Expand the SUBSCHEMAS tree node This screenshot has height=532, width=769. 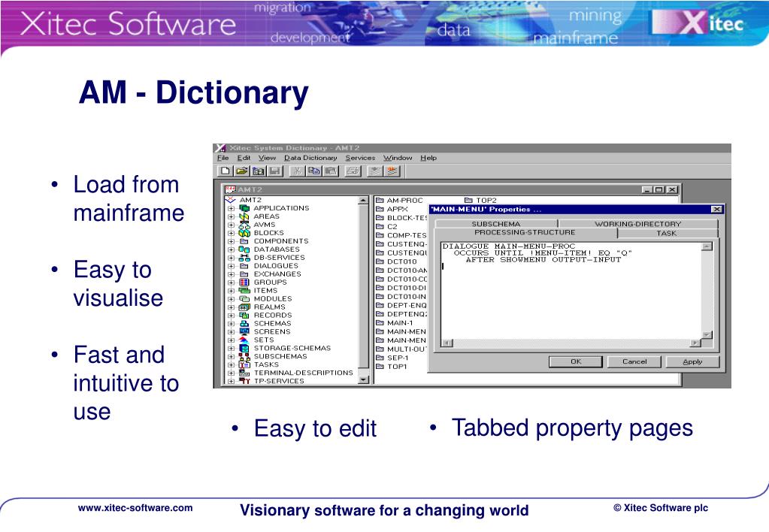point(231,356)
